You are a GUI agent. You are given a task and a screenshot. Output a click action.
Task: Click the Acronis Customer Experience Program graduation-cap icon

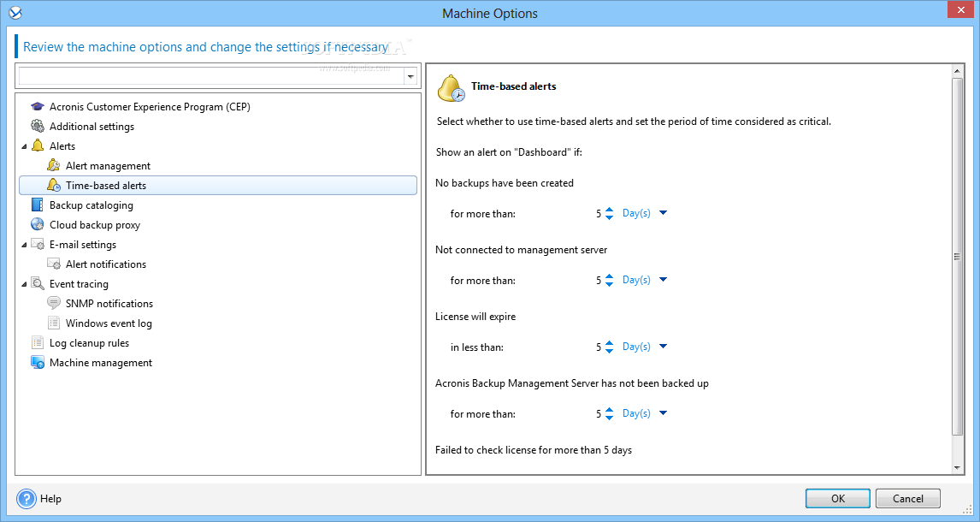pyautogui.click(x=38, y=107)
